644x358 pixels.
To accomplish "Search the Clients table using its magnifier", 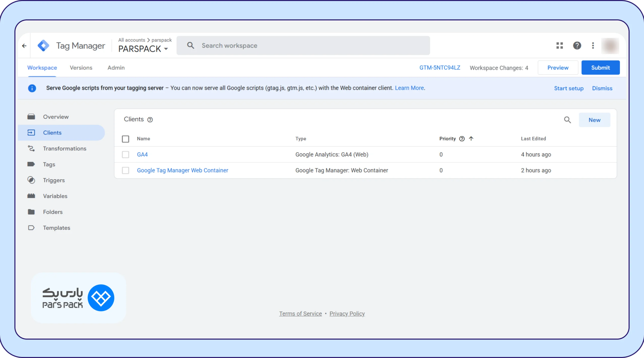I will click(x=568, y=120).
